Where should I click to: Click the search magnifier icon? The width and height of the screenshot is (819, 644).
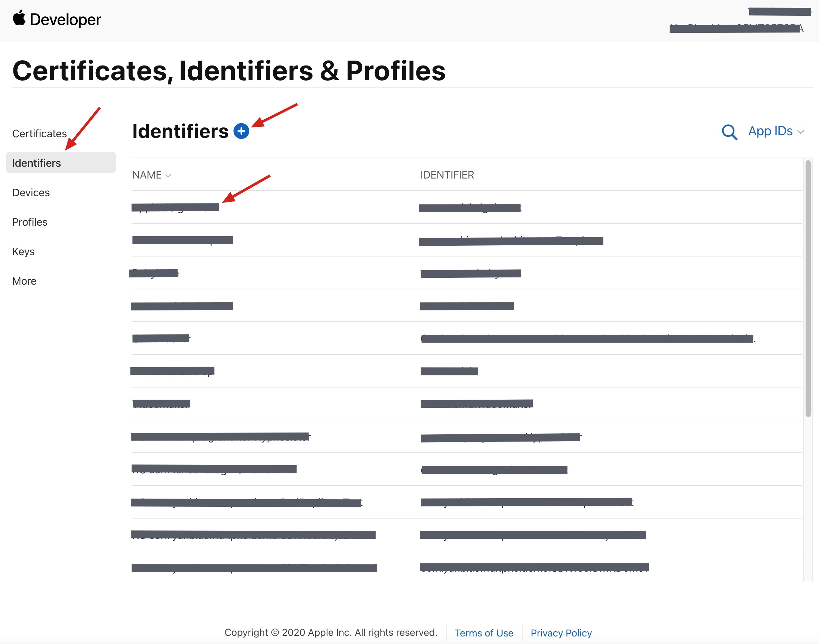pos(729,132)
